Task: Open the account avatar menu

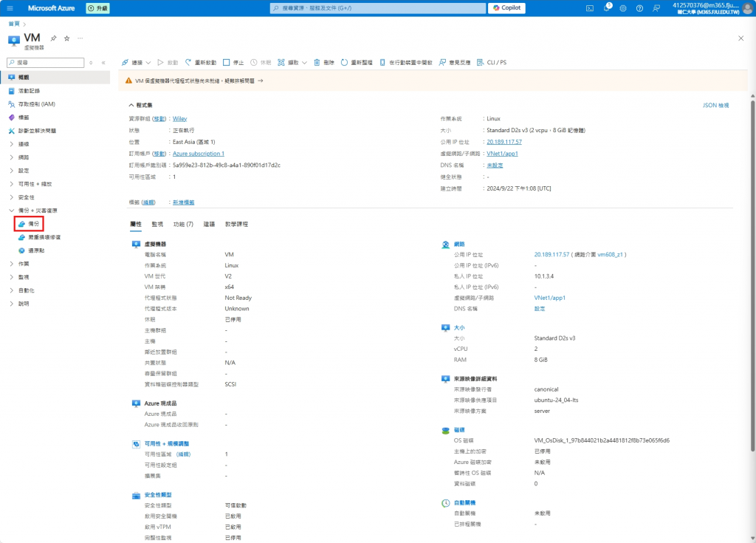Action: 748,8
